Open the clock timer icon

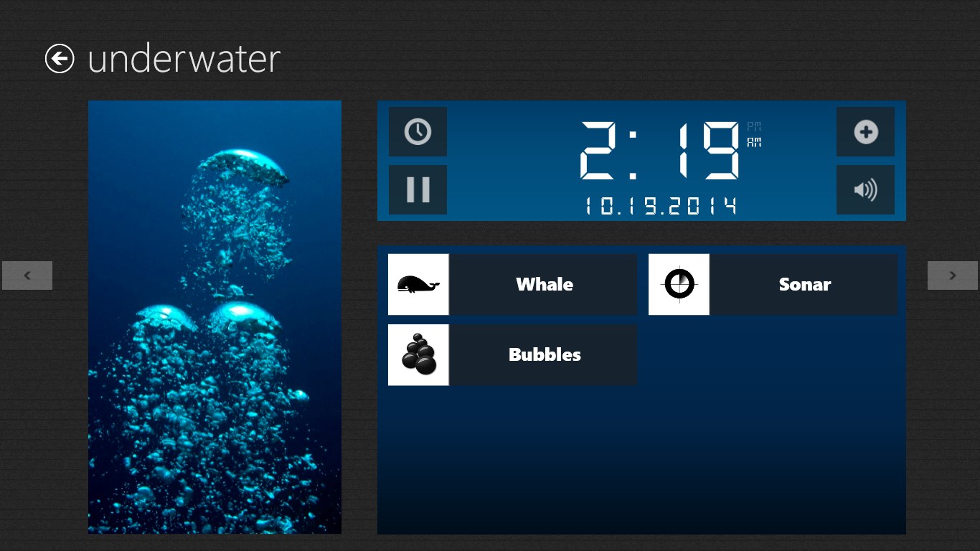click(x=418, y=132)
